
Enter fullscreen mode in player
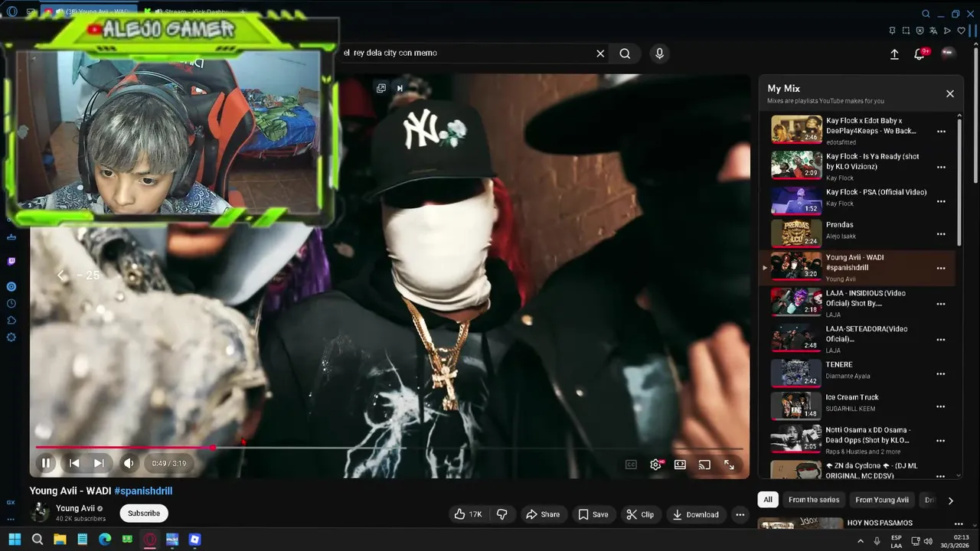click(x=729, y=465)
